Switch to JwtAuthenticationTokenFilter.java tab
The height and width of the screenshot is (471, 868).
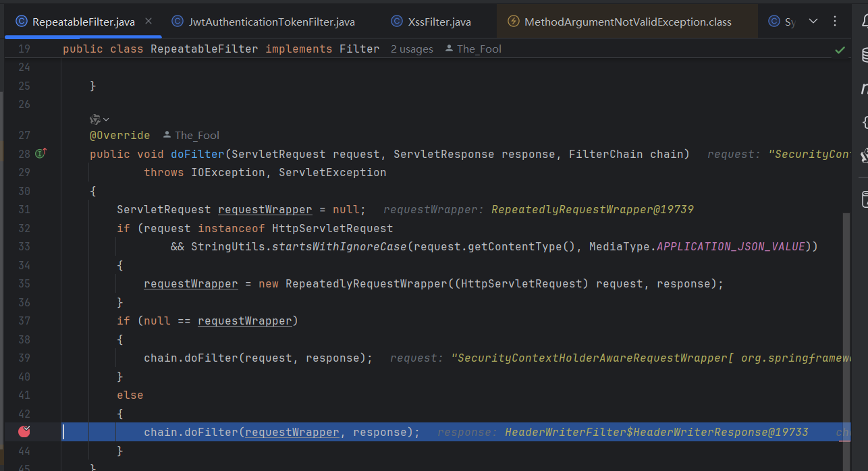263,22
